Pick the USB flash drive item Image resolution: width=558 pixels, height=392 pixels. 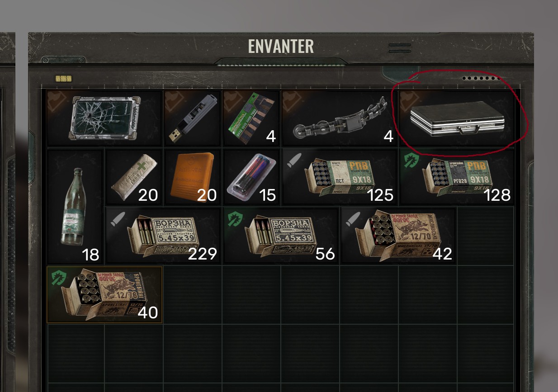193,118
